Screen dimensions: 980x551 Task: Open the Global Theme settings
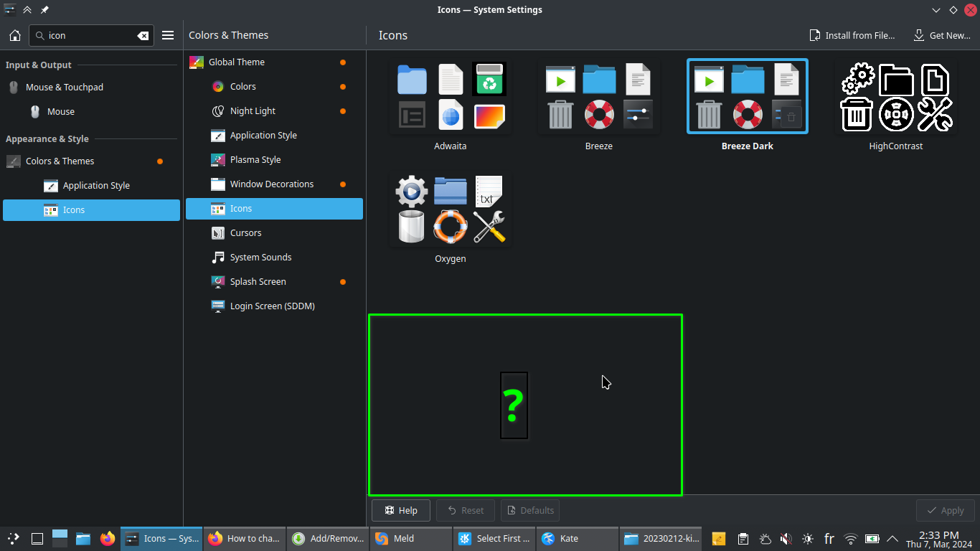pos(237,62)
